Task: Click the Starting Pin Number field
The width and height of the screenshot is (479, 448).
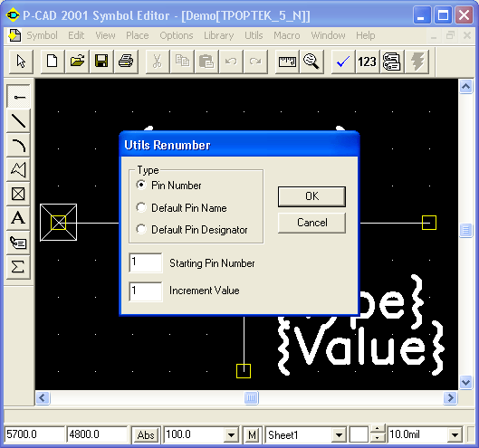Action: (x=146, y=262)
